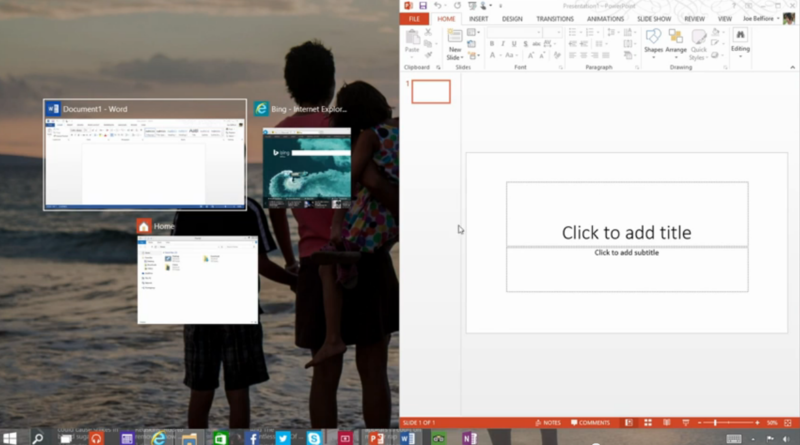Image resolution: width=800 pixels, height=445 pixels.
Task: Collapse the ribbon with the chevron
Action: coord(792,67)
